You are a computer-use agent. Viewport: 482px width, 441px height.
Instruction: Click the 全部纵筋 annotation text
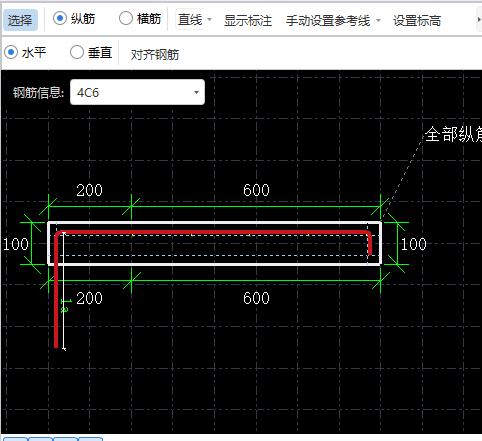[453, 134]
